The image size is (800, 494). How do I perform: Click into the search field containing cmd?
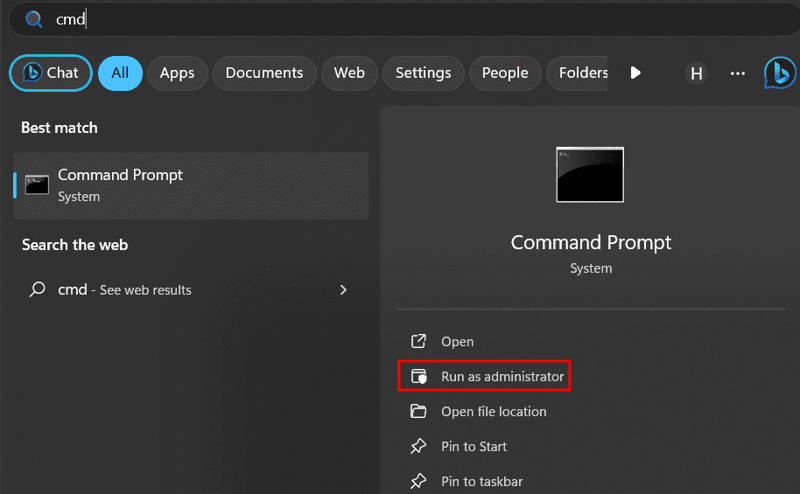403,19
